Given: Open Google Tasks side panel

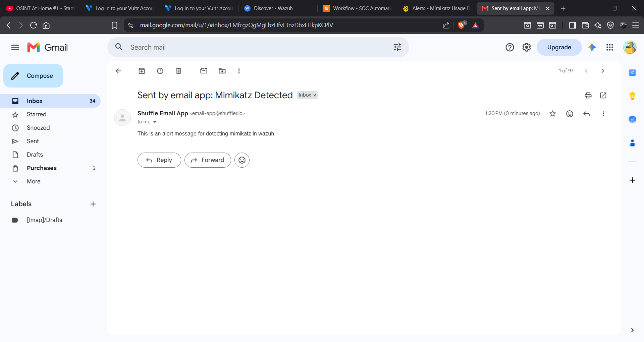Looking at the screenshot, I should click(632, 119).
